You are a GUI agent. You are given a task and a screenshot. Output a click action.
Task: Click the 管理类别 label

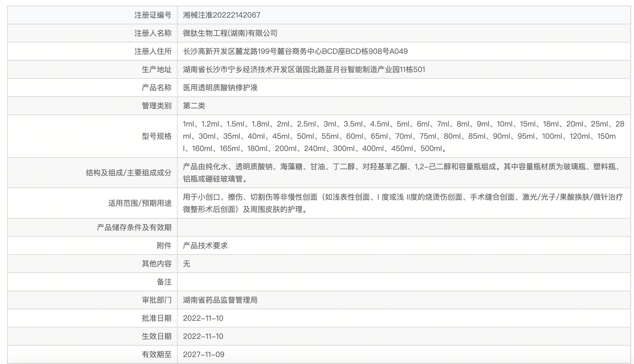click(156, 106)
